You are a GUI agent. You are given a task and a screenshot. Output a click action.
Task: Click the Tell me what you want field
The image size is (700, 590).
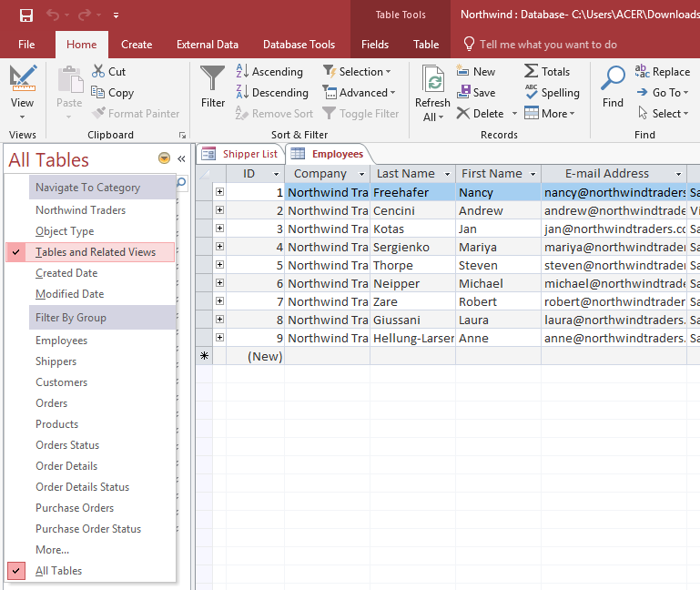pos(548,44)
